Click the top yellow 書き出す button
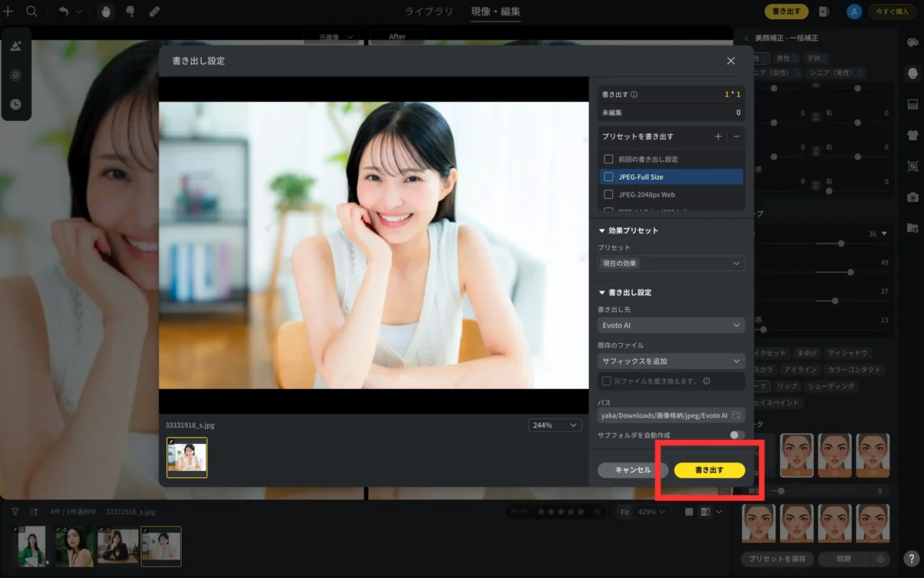This screenshot has width=924, height=578. point(786,12)
